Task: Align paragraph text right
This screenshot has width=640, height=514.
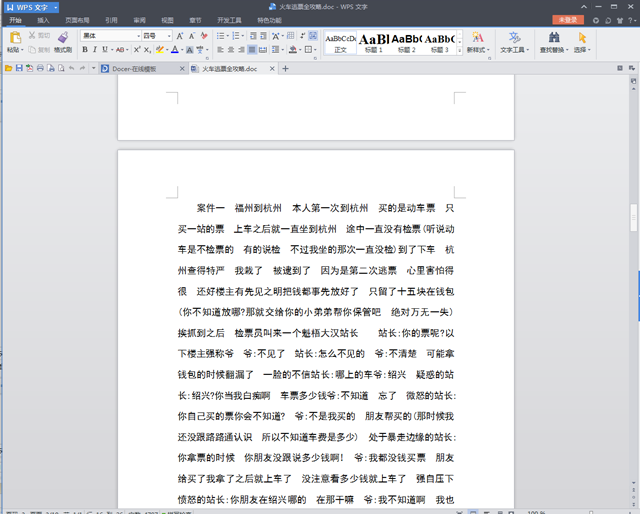Action: point(242,49)
